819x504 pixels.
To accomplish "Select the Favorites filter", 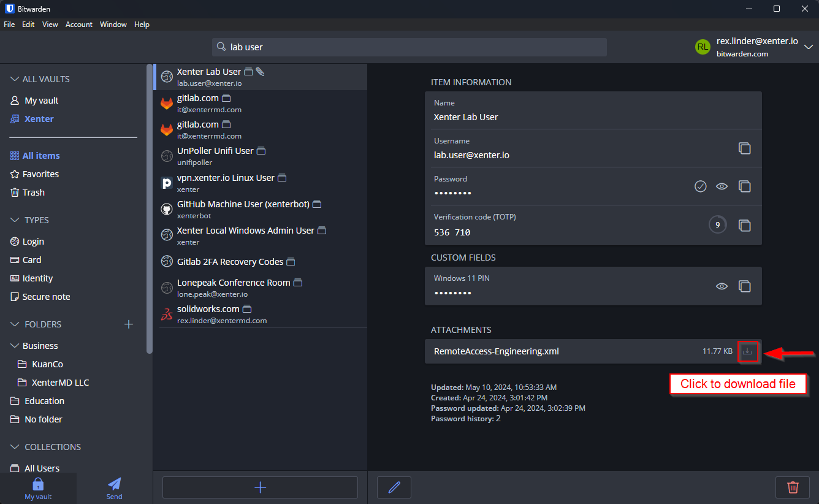I will point(40,174).
